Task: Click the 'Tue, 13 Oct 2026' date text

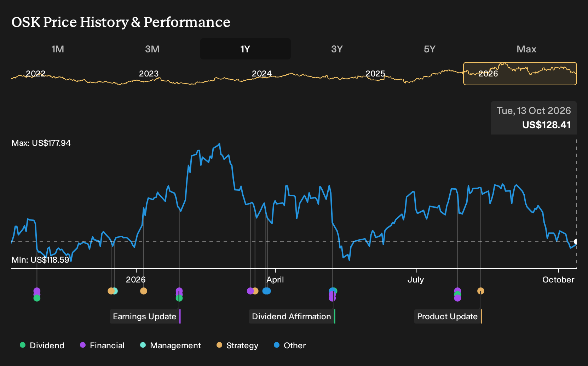Action: 534,111
